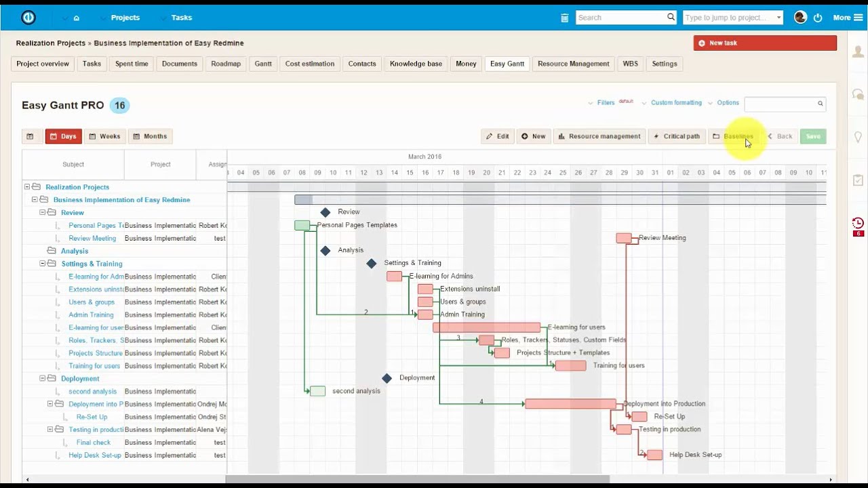Open the jump to project dropdown

click(733, 18)
